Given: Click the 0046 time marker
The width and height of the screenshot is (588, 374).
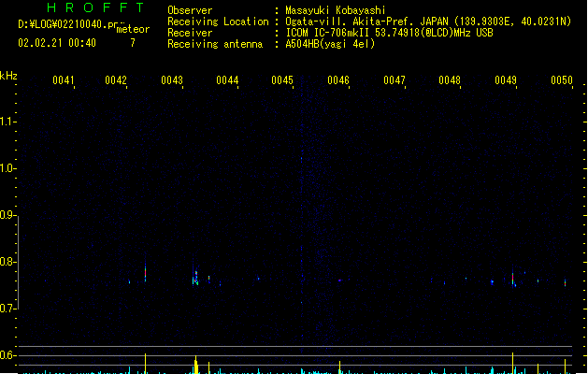Looking at the screenshot, I should tap(338, 80).
